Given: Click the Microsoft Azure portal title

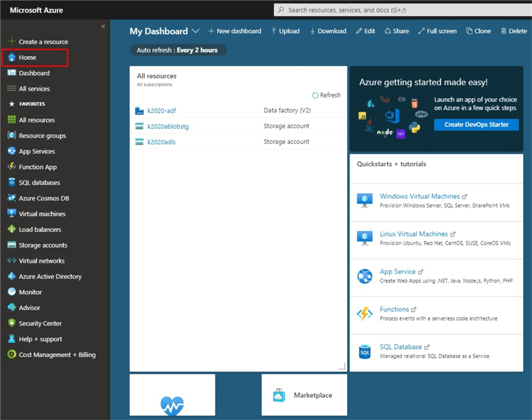Looking at the screenshot, I should [36, 10].
